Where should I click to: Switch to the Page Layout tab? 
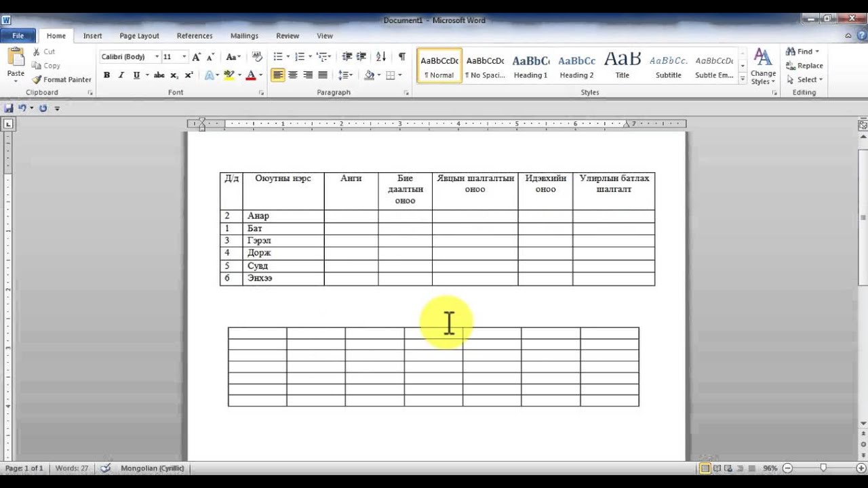pyautogui.click(x=139, y=36)
